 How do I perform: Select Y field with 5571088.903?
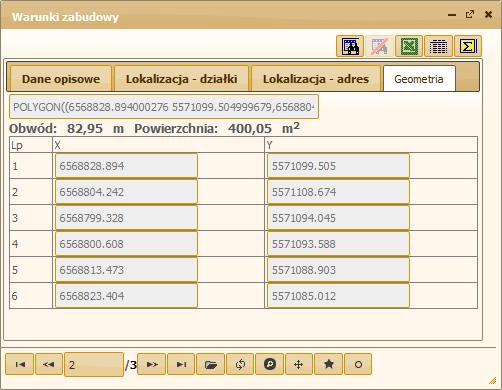[338, 270]
